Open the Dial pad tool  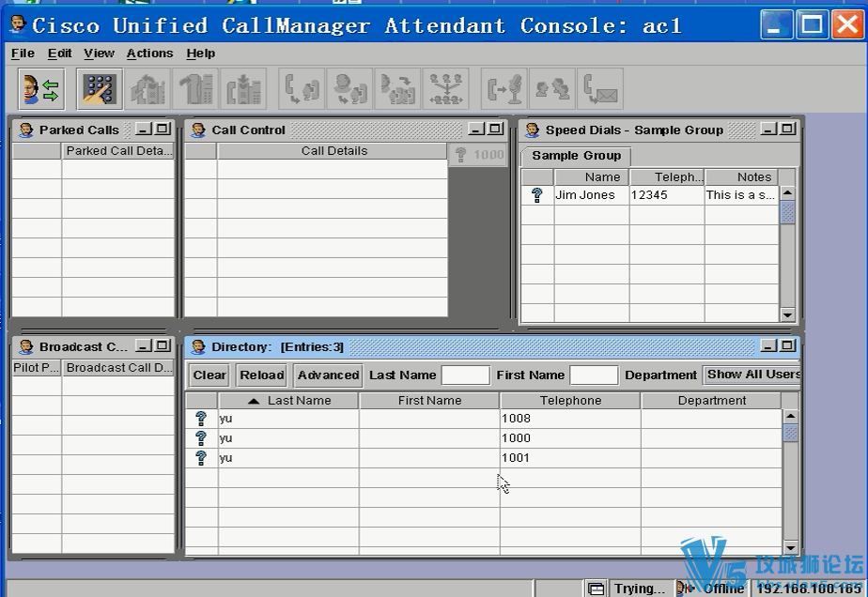click(100, 88)
